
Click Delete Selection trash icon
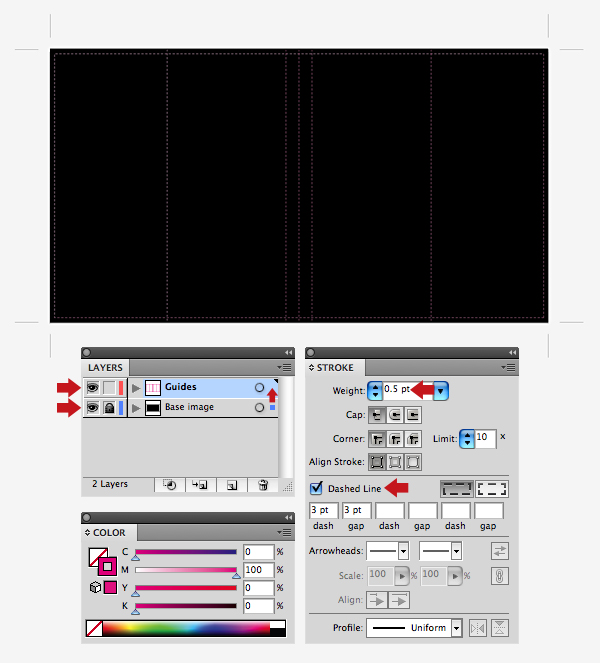coord(263,485)
